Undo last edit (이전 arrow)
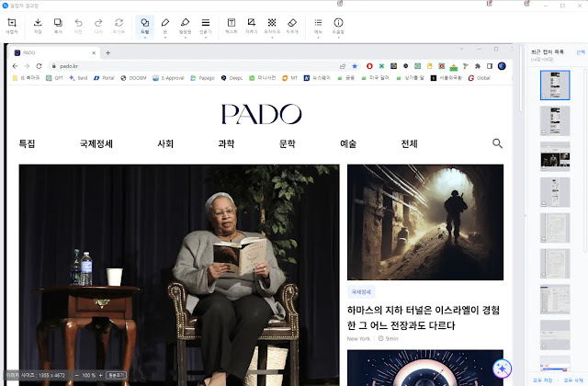 (x=78, y=27)
